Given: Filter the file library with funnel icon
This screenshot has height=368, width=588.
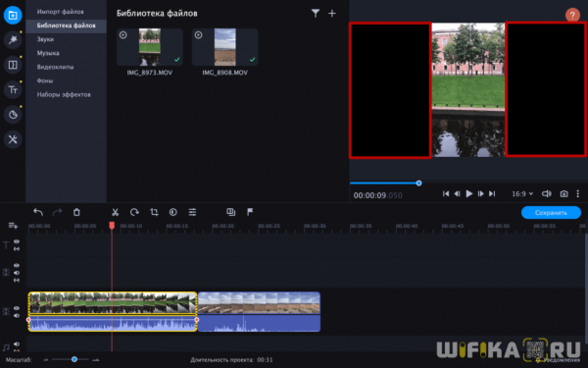Looking at the screenshot, I should click(316, 14).
